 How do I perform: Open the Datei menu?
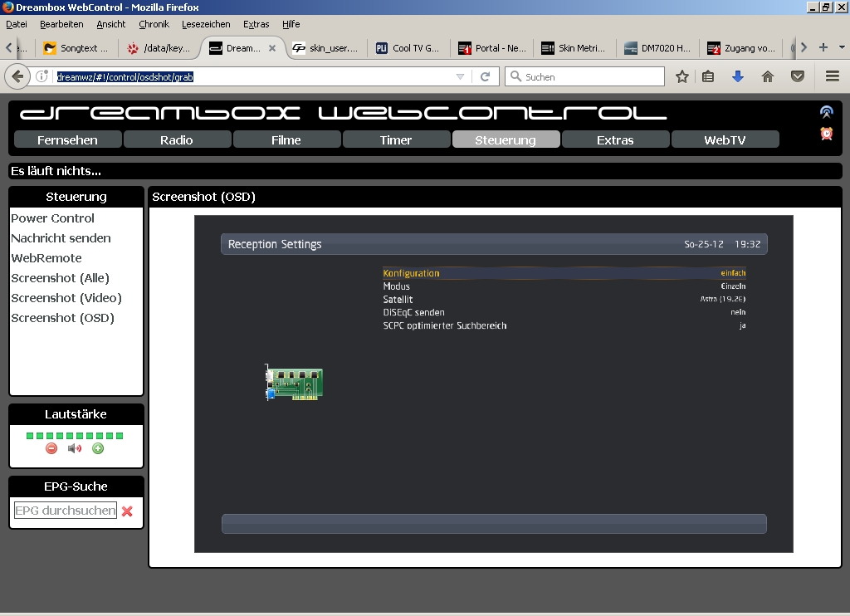17,24
